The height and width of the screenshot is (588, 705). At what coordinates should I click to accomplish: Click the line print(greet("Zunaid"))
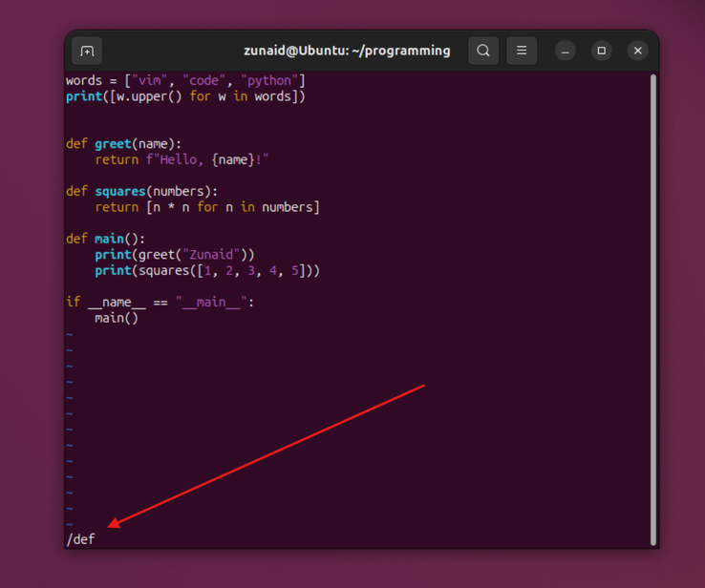[175, 255]
